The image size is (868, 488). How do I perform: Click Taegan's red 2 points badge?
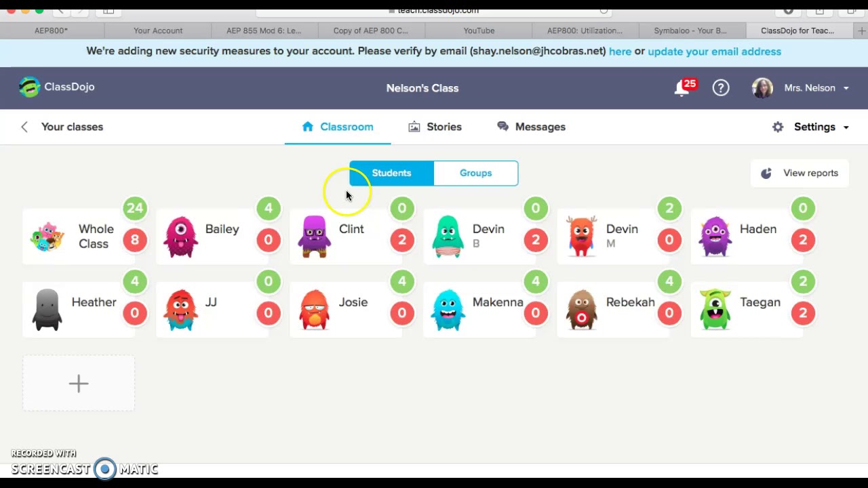tap(803, 313)
